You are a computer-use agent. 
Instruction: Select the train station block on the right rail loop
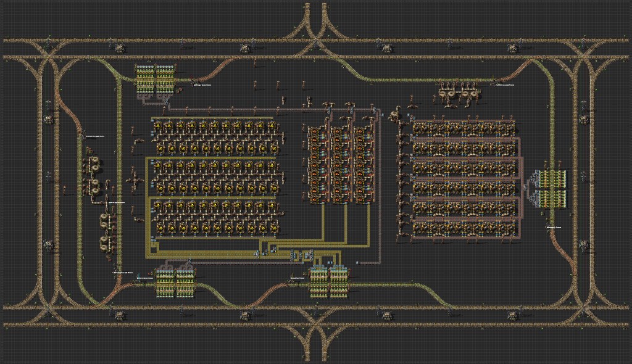(551, 189)
